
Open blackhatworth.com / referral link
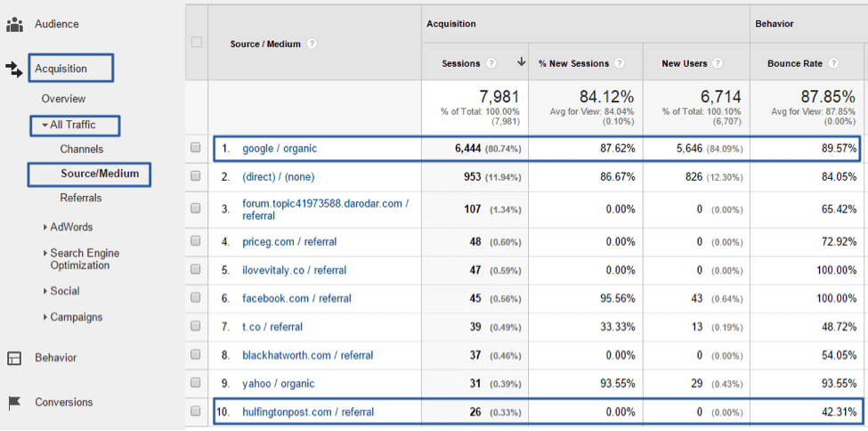click(x=308, y=355)
